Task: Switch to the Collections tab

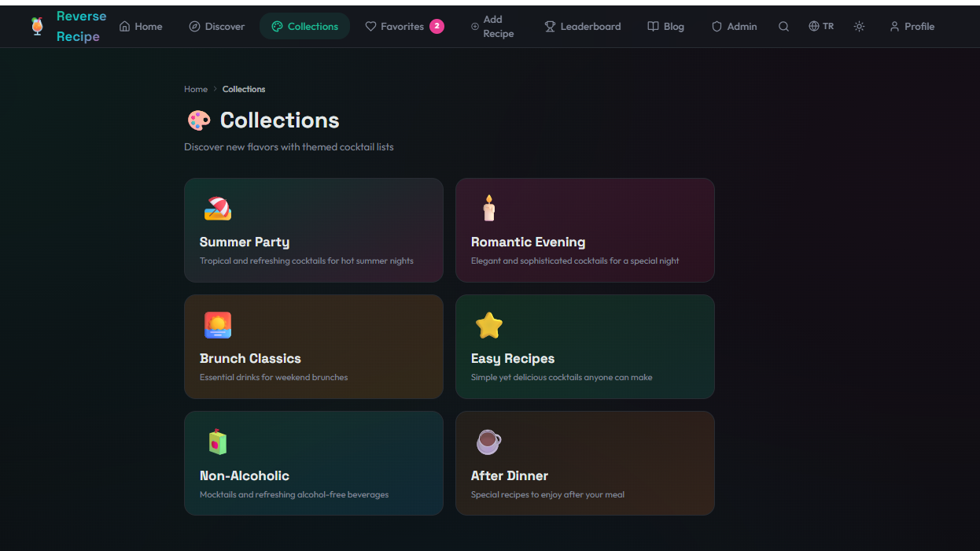Action: pyautogui.click(x=304, y=26)
